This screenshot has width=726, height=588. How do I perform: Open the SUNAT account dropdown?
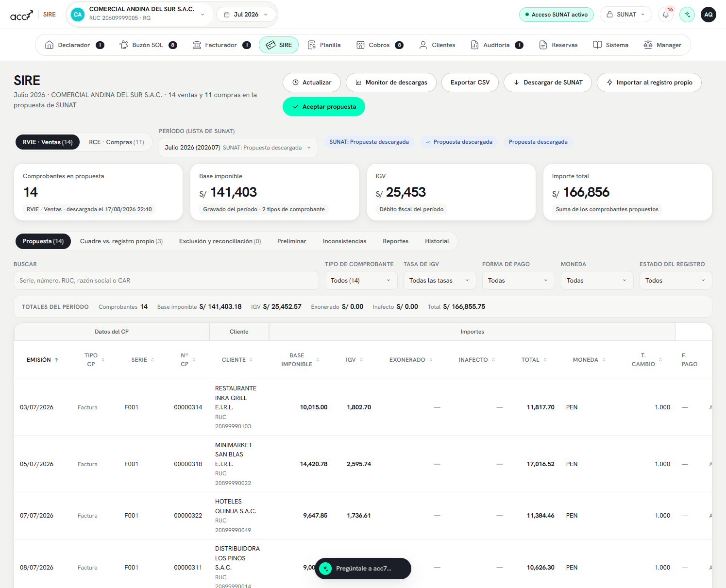(625, 15)
